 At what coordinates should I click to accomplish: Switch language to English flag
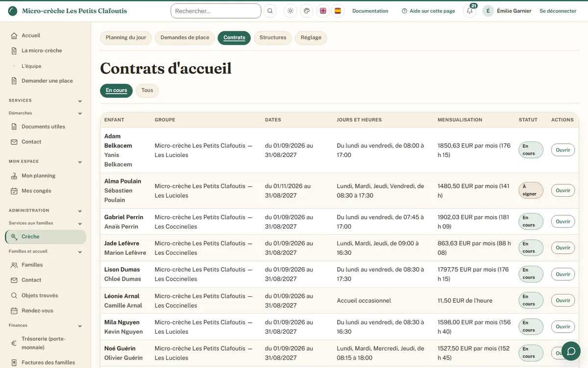pyautogui.click(x=323, y=11)
